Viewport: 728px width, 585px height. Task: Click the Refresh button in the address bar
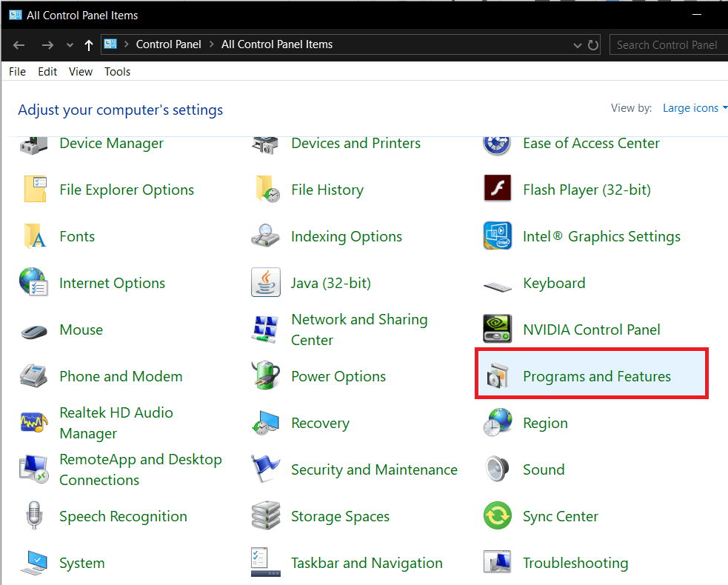593,45
